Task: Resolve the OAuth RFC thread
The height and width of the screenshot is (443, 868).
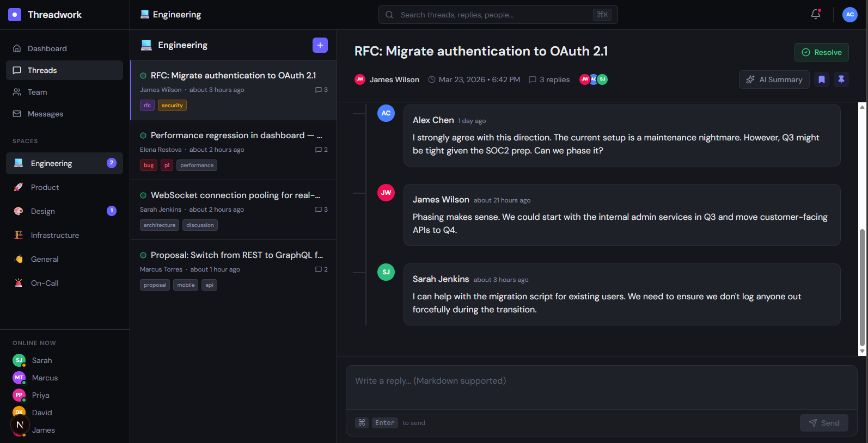Action: (x=821, y=52)
